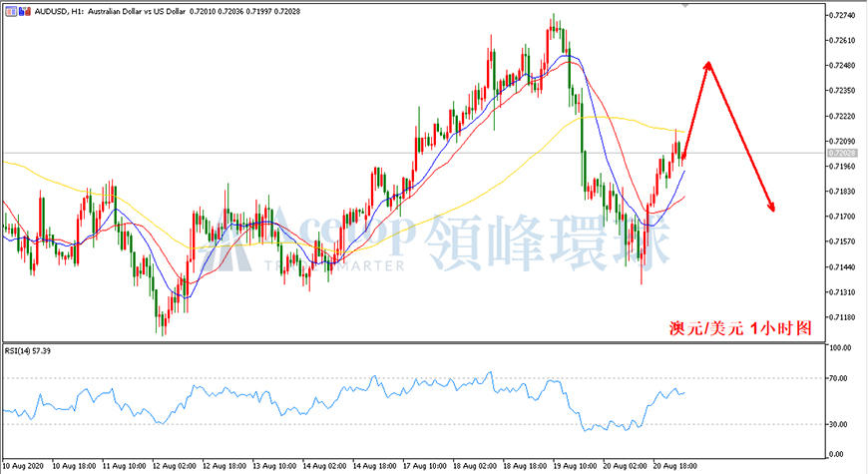This screenshot has height=474, width=868.
Task: Select the 0.71180 price level on scale
Action: pos(841,317)
